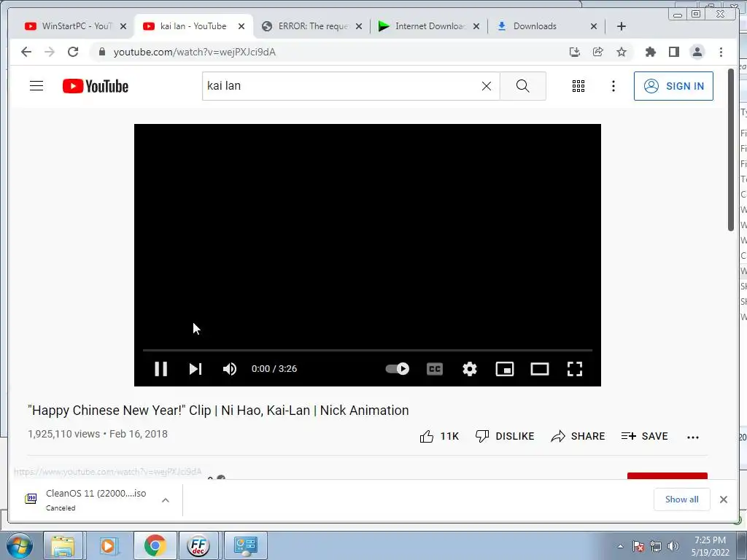747x560 pixels.
Task: Click the video title text
Action: 218,410
